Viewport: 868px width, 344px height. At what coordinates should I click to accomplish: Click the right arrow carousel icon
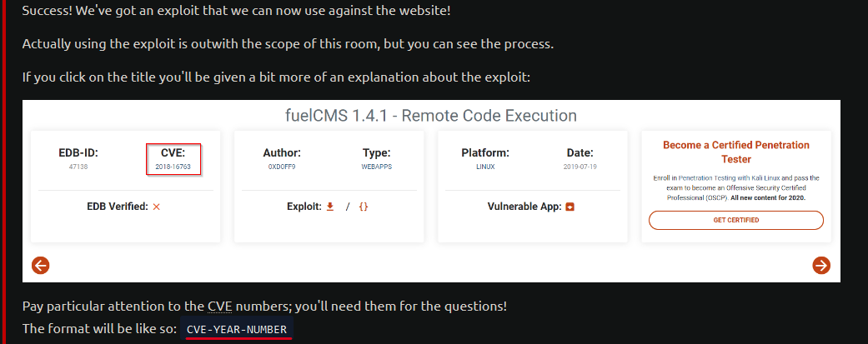(821, 266)
